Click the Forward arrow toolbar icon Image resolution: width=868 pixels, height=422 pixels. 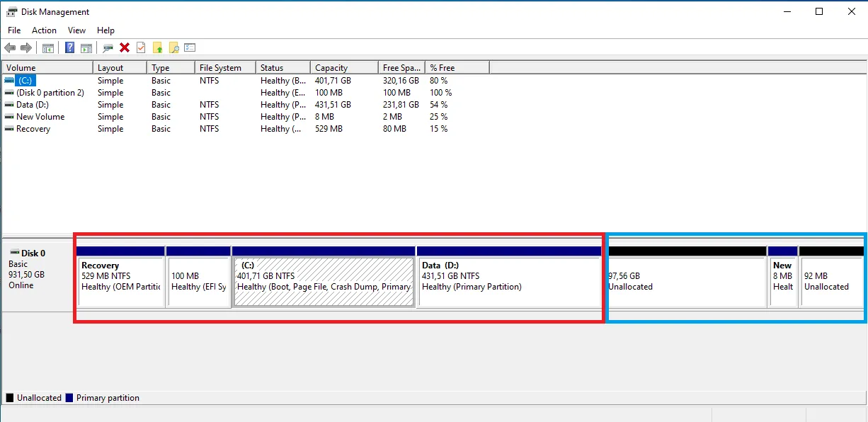coord(26,48)
